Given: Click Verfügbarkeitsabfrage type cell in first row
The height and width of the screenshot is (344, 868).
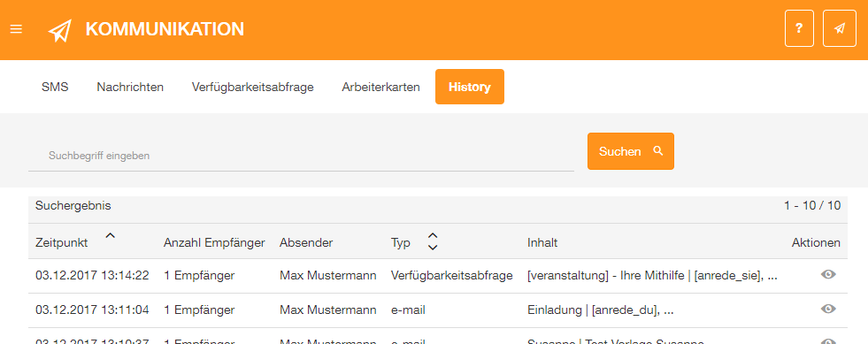Looking at the screenshot, I should pos(452,275).
